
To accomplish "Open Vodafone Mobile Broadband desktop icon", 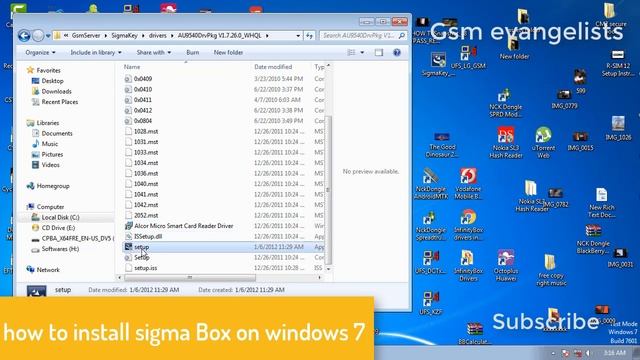I will [x=468, y=184].
